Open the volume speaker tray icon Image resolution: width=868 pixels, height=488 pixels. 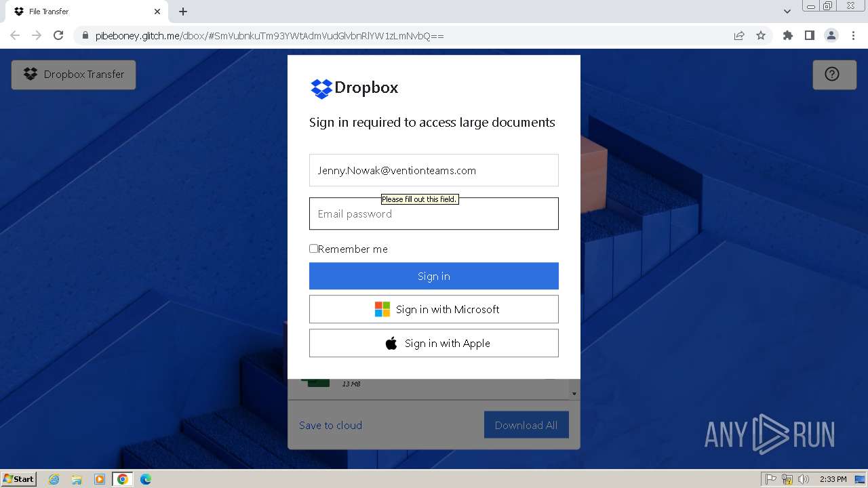[x=804, y=479]
